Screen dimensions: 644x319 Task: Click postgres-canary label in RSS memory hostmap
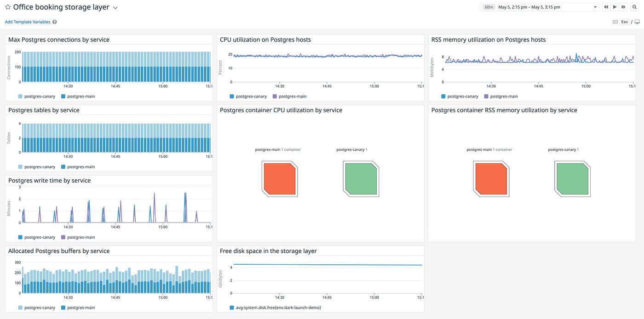click(562, 150)
